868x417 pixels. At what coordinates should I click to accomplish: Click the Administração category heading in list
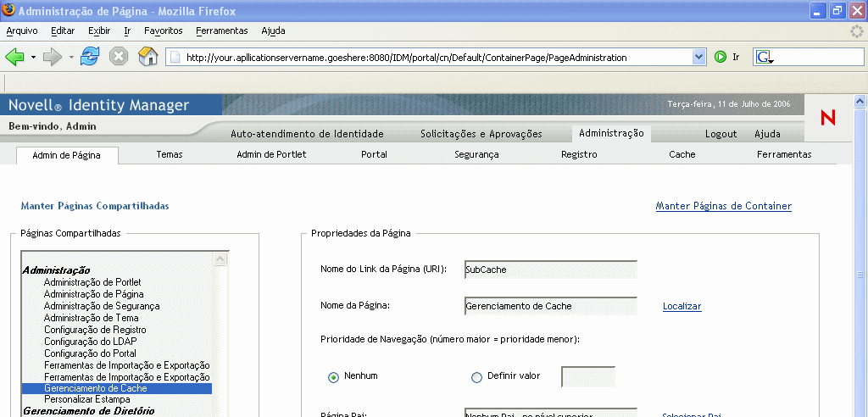(56, 271)
